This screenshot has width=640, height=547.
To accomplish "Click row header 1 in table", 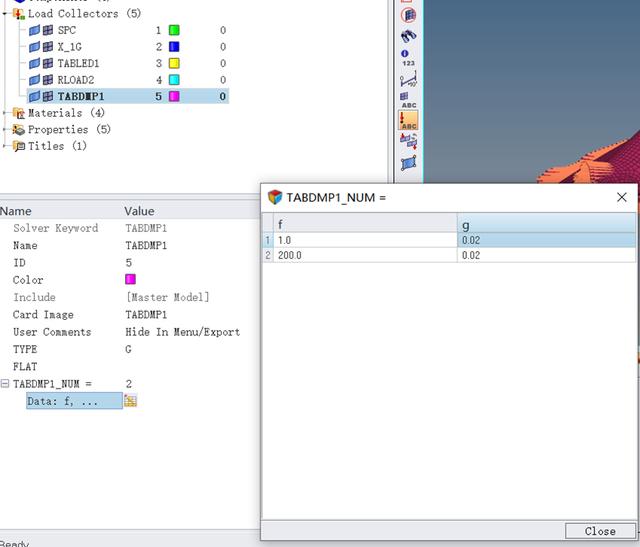I will coord(268,240).
